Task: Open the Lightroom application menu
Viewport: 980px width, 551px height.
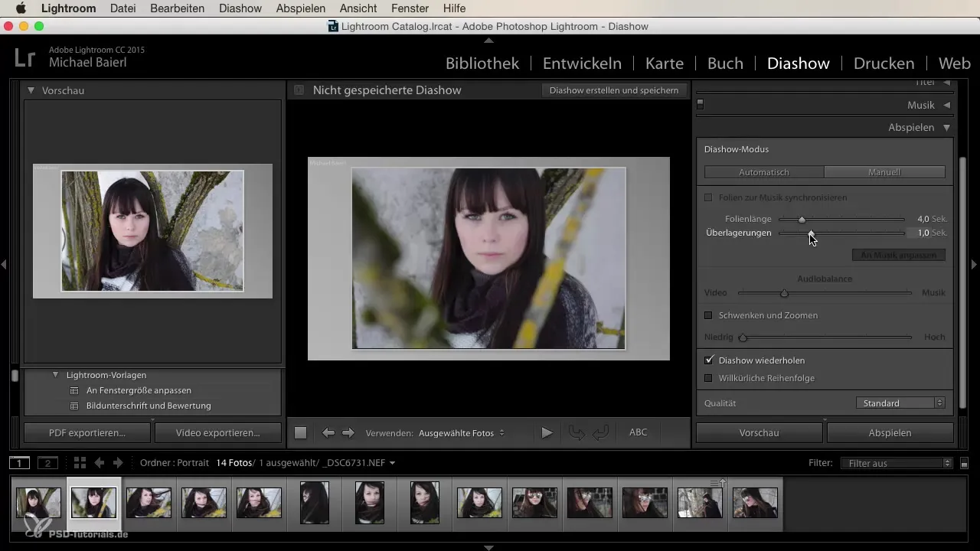Action: click(x=68, y=8)
